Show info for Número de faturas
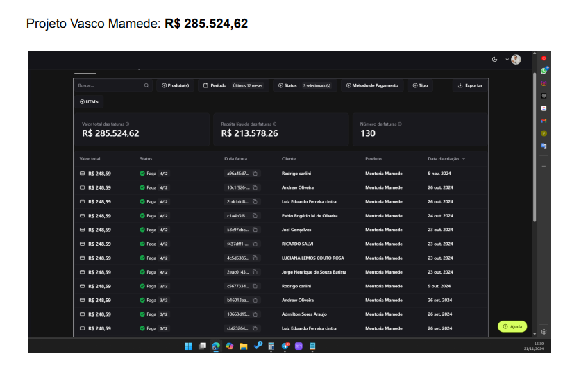 coord(400,124)
